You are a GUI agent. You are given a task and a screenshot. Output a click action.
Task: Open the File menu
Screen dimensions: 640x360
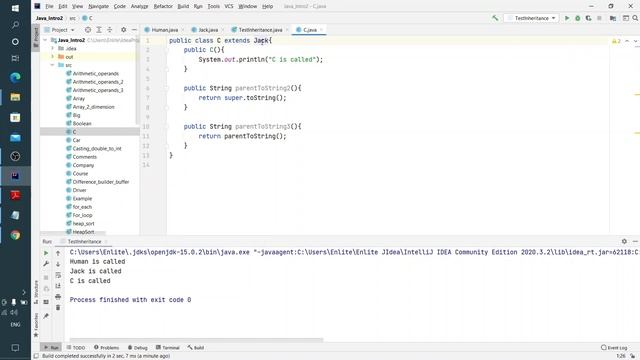(x=49, y=6)
